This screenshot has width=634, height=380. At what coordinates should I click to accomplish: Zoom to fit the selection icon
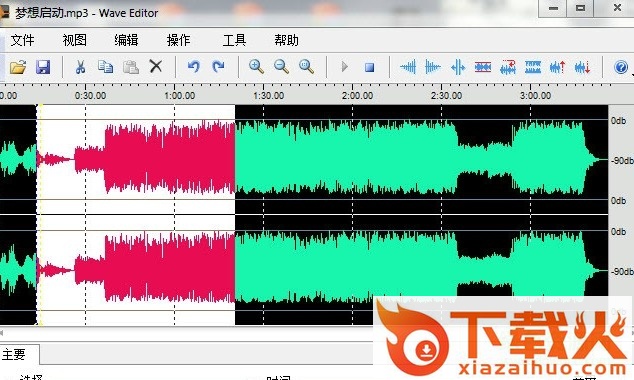tap(306, 67)
